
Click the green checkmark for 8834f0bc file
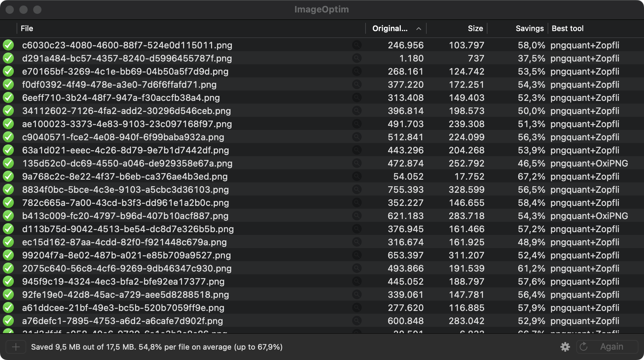pyautogui.click(x=8, y=189)
